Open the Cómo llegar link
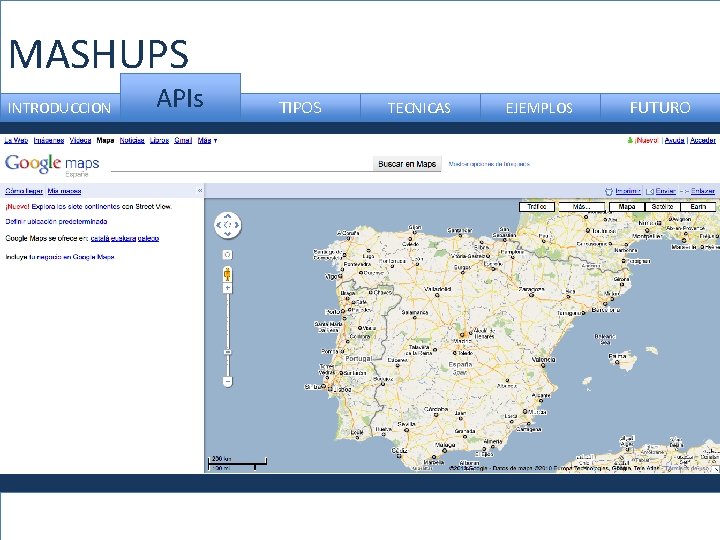720x540 pixels. pyautogui.click(x=24, y=191)
